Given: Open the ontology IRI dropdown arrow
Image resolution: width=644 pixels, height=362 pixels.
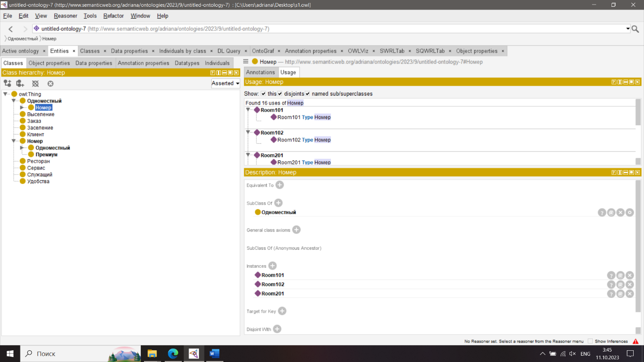Looking at the screenshot, I should [x=628, y=29].
